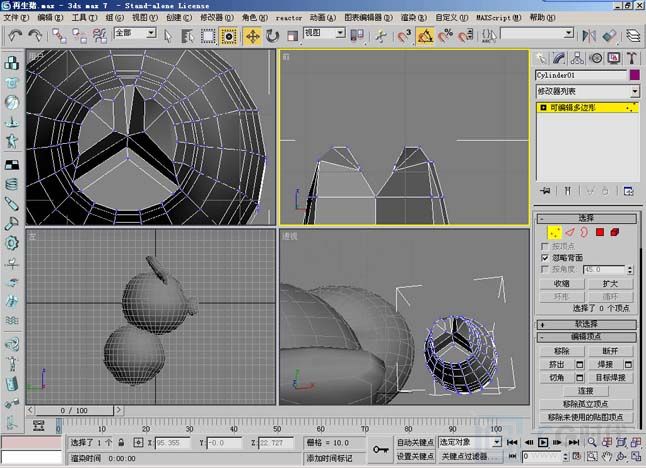Viewport: 646px width, 468px height.
Task: Click the Set Key large key icon
Action: point(381,449)
